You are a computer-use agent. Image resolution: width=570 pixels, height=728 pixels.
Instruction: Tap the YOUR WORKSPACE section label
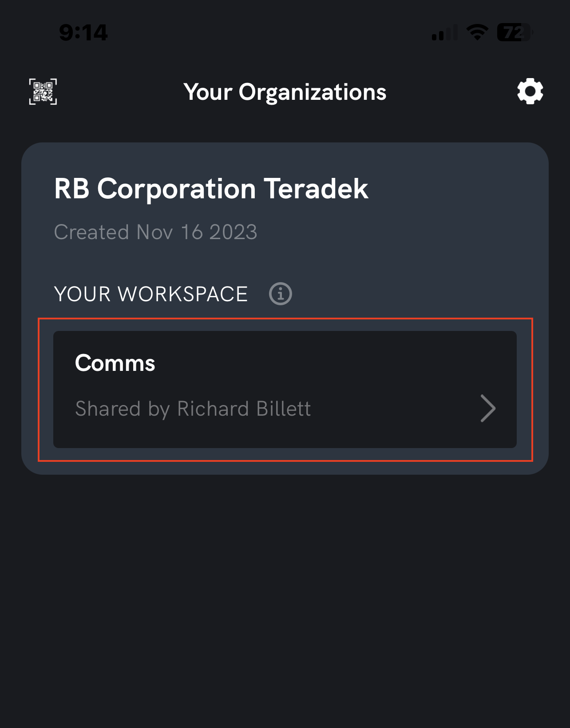(150, 293)
